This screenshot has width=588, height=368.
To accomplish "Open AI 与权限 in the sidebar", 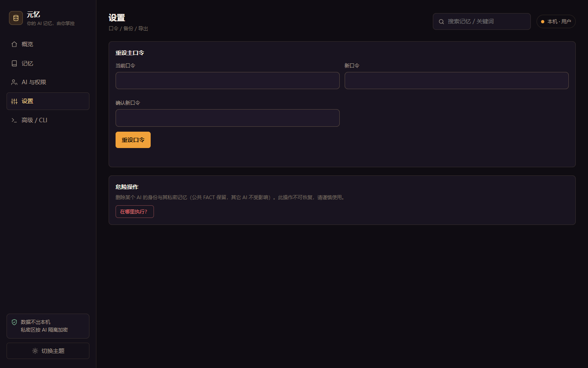I will click(x=48, y=82).
